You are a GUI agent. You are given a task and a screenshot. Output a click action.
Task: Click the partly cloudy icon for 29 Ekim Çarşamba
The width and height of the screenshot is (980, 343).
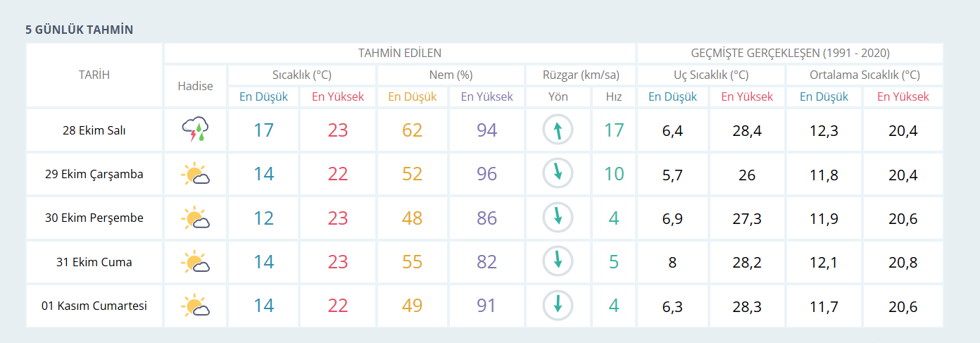pos(195,174)
